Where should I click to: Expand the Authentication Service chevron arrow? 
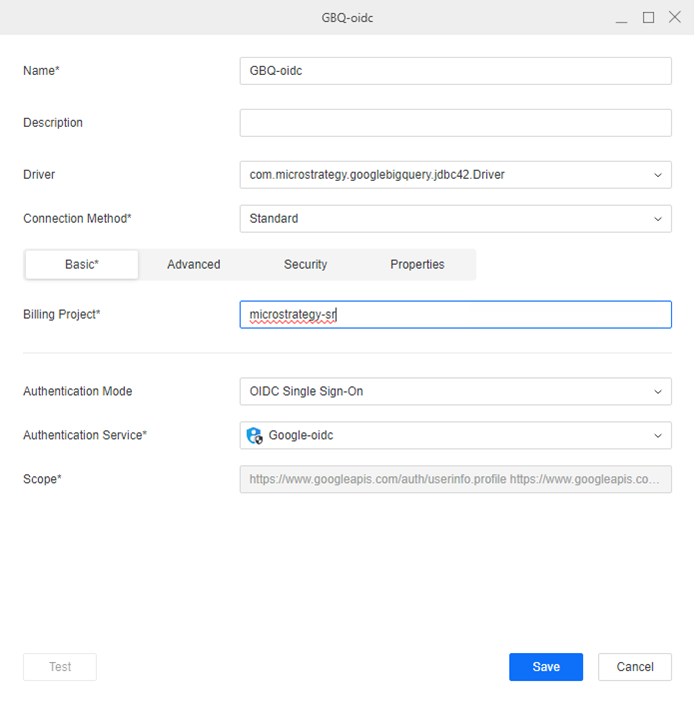point(657,436)
